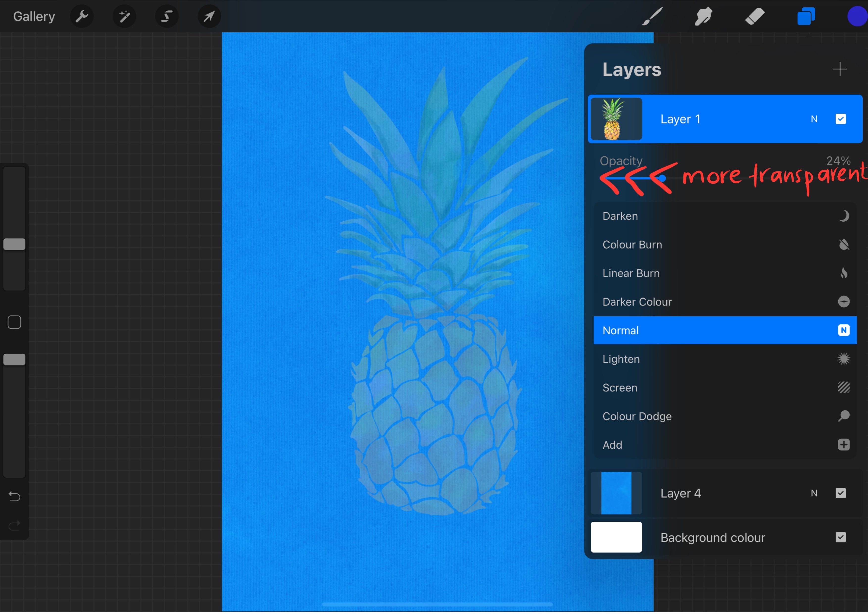Image resolution: width=868 pixels, height=614 pixels.
Task: Select the Transform arrow tool
Action: coord(209,16)
